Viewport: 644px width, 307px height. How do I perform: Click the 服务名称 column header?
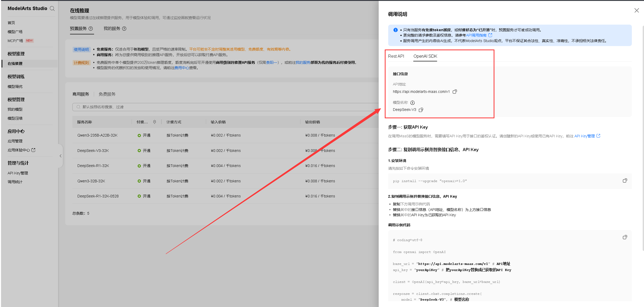85,122
